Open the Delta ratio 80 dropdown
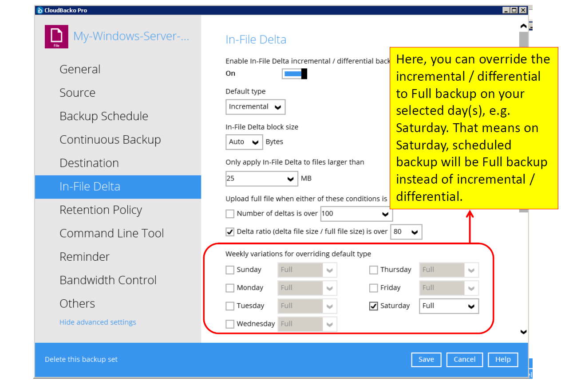This screenshot has width=561, height=392. (406, 231)
